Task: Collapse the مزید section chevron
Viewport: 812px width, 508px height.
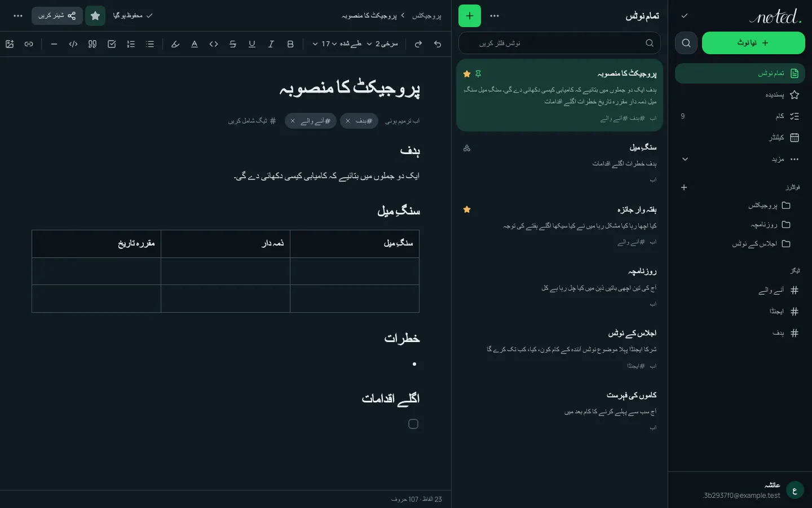Action: [x=685, y=159]
